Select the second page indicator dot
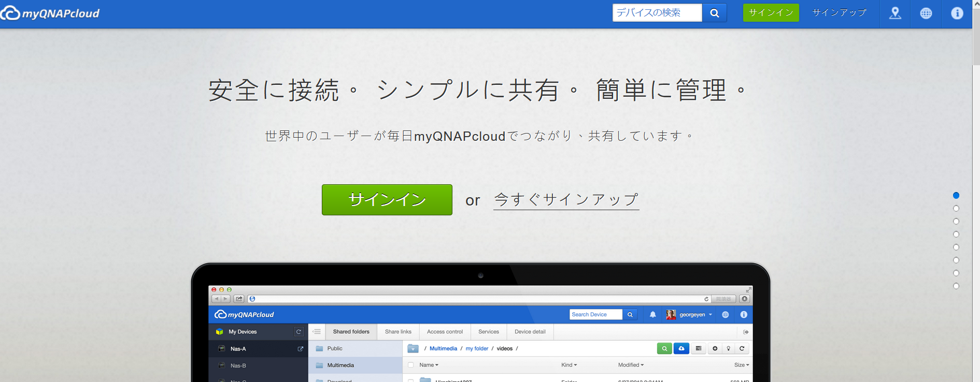The image size is (980, 382). (x=956, y=209)
